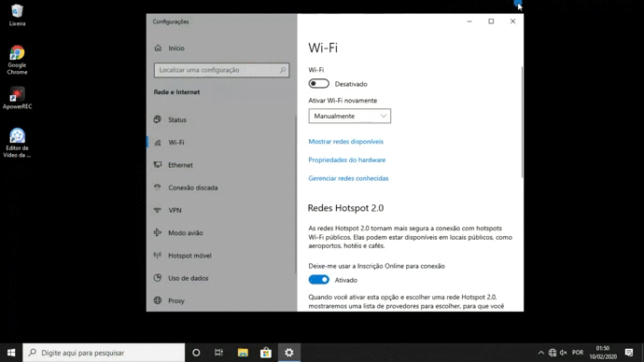This screenshot has width=644, height=362.
Task: Select the Modo avião airplane icon
Action: coord(158,232)
